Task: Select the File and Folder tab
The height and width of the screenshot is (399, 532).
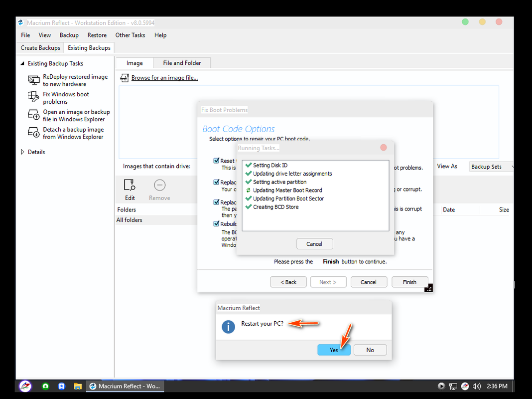Action: pyautogui.click(x=182, y=63)
